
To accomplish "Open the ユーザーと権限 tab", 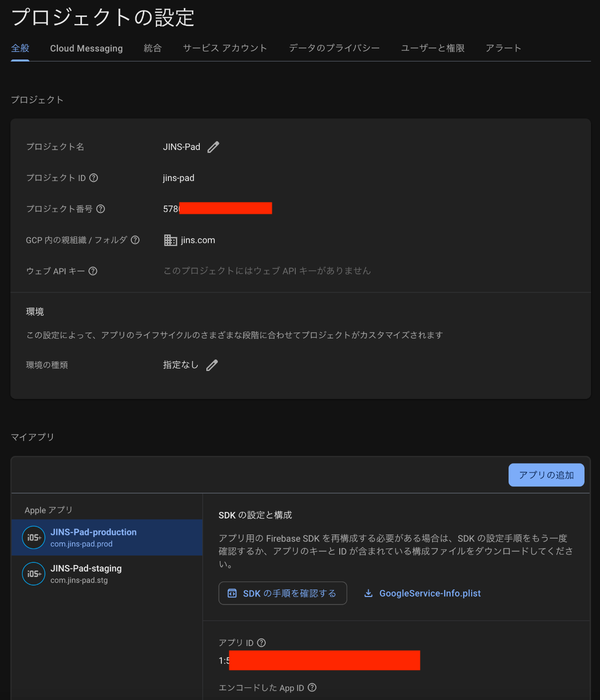I will [x=433, y=48].
